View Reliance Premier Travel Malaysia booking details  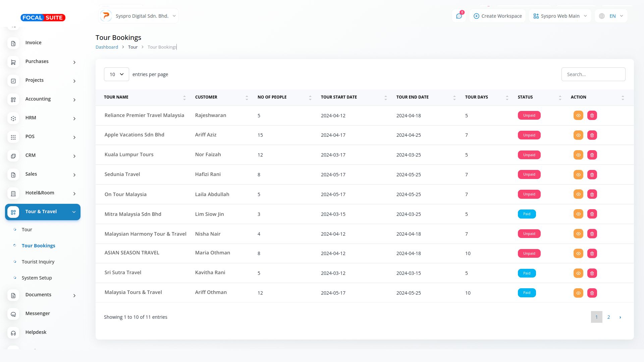tap(578, 115)
